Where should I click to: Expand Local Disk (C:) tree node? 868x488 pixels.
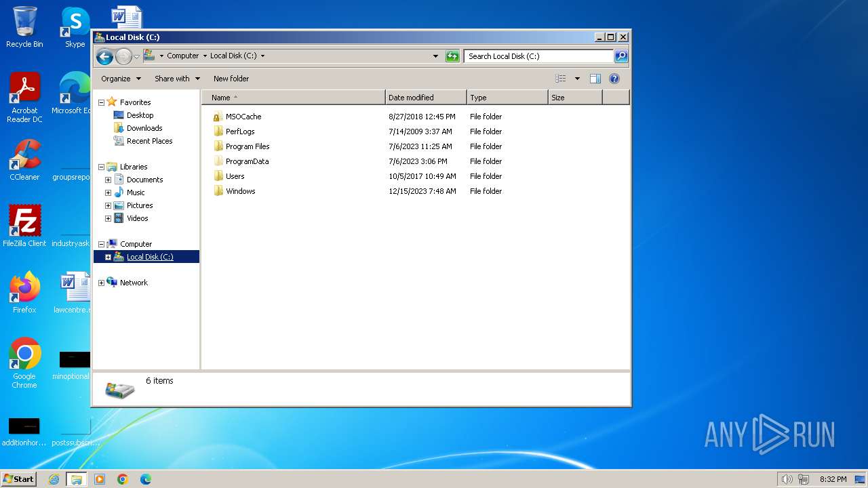(x=108, y=257)
